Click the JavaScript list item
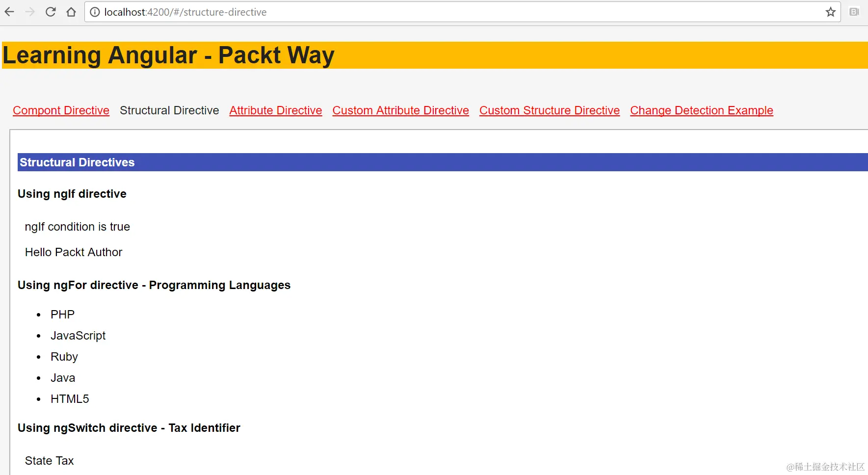This screenshot has width=868, height=475. 78,336
